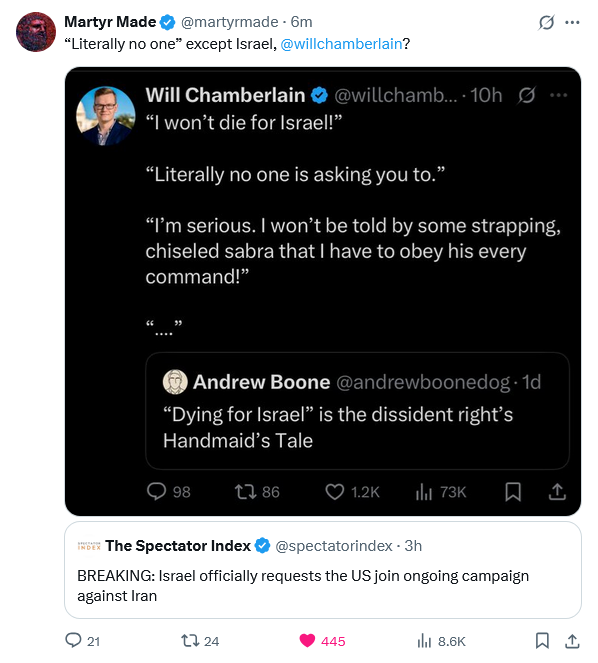
Task: Retweet icon with 86 reposts in screenshot
Action: coord(245,492)
